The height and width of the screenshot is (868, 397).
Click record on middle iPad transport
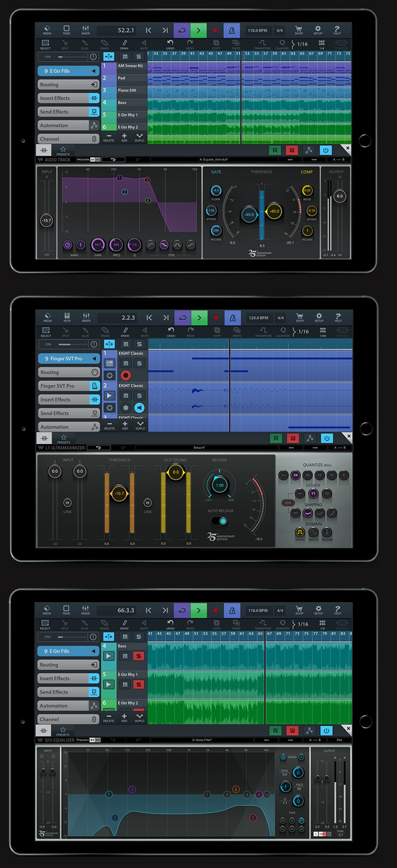tap(215, 317)
